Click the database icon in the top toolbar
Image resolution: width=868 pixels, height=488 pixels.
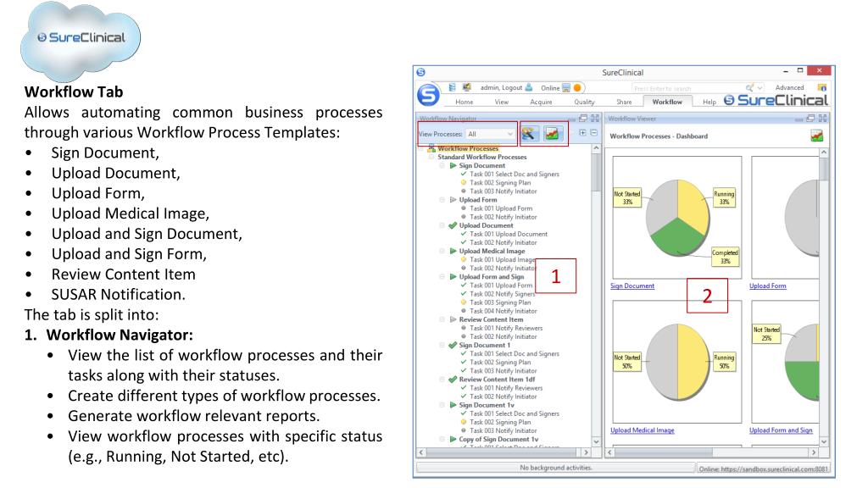tap(452, 87)
